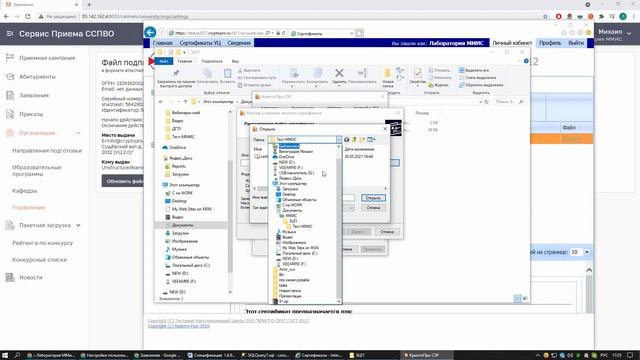Open the Explorer address bar history dropdown
The width and height of the screenshot is (640, 360).
coord(480,102)
